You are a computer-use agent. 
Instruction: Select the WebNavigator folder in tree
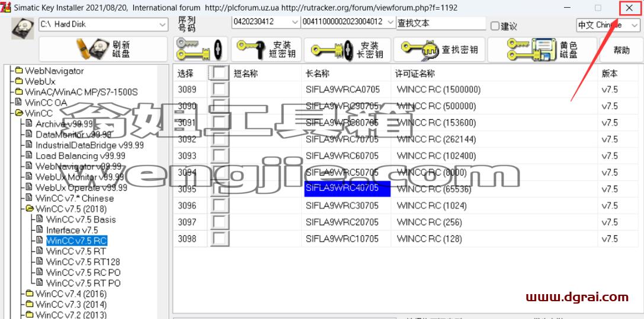pyautogui.click(x=55, y=71)
